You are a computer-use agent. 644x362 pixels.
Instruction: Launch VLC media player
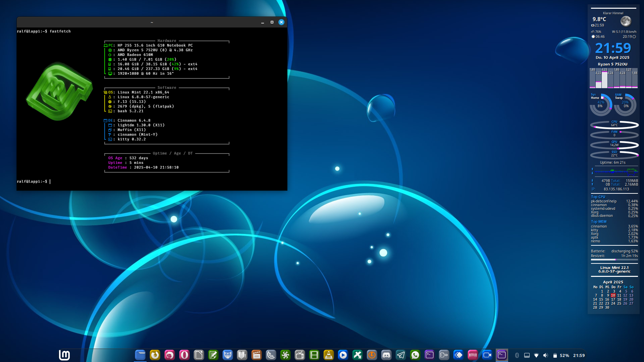coord(328,355)
